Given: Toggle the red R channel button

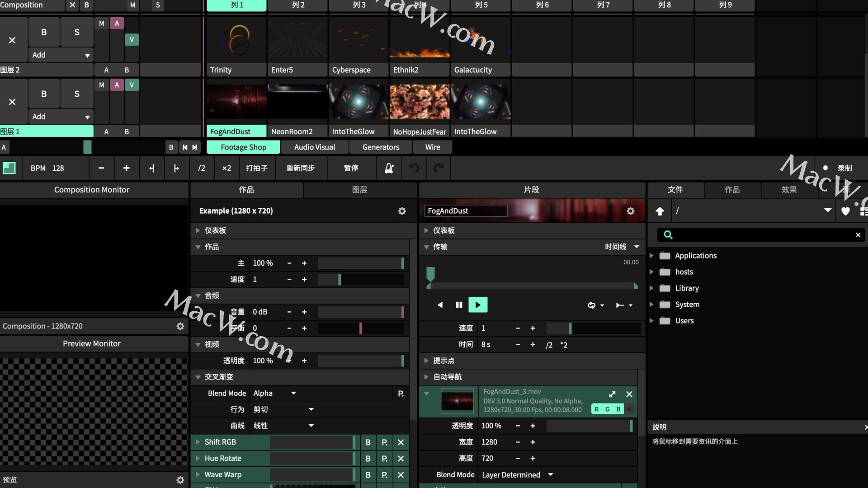Looking at the screenshot, I should (596, 409).
